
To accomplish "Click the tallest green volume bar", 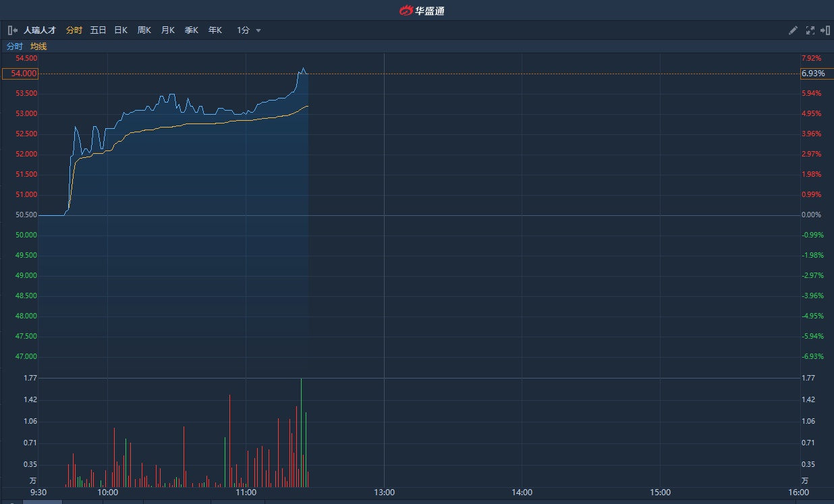I will [301, 432].
